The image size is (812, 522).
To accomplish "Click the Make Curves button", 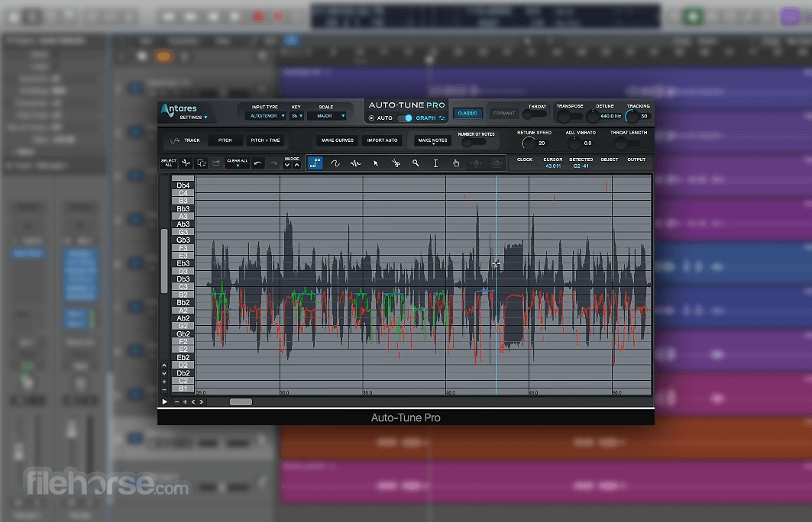I will click(337, 140).
